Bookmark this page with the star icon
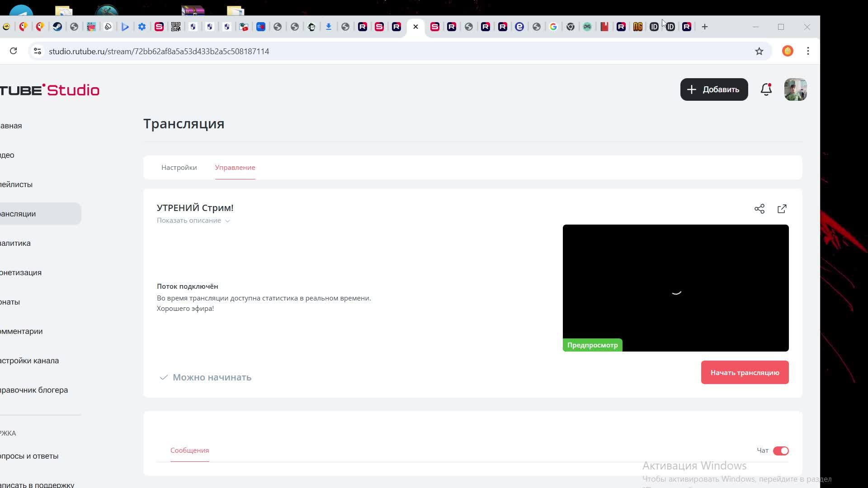Viewport: 868px width, 488px height. click(x=759, y=51)
